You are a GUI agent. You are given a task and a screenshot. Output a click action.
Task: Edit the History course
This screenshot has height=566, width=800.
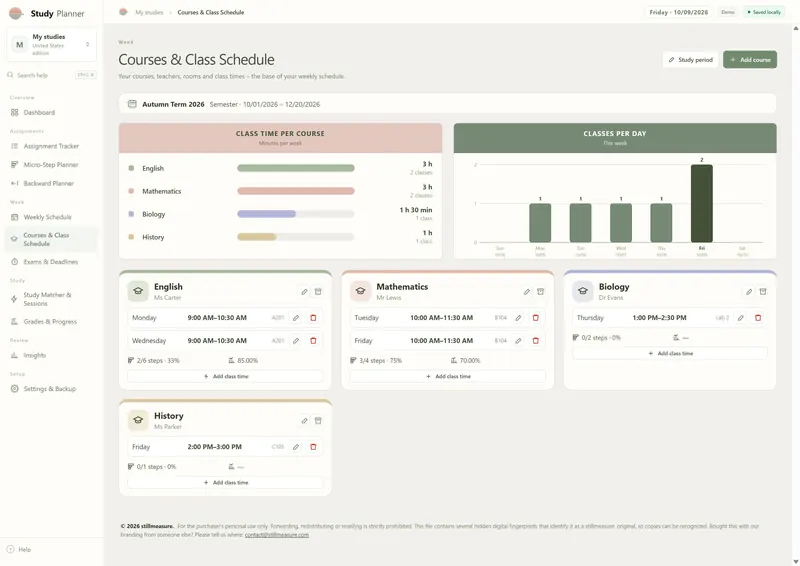(304, 421)
